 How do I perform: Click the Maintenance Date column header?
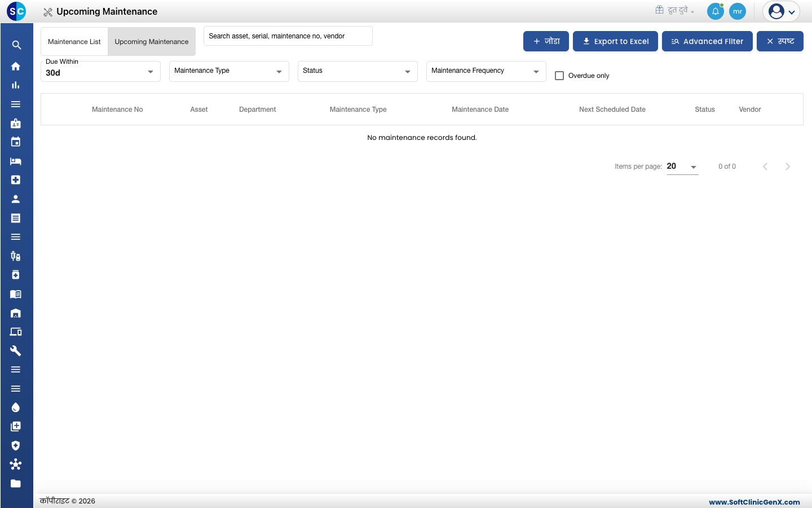coord(480,110)
